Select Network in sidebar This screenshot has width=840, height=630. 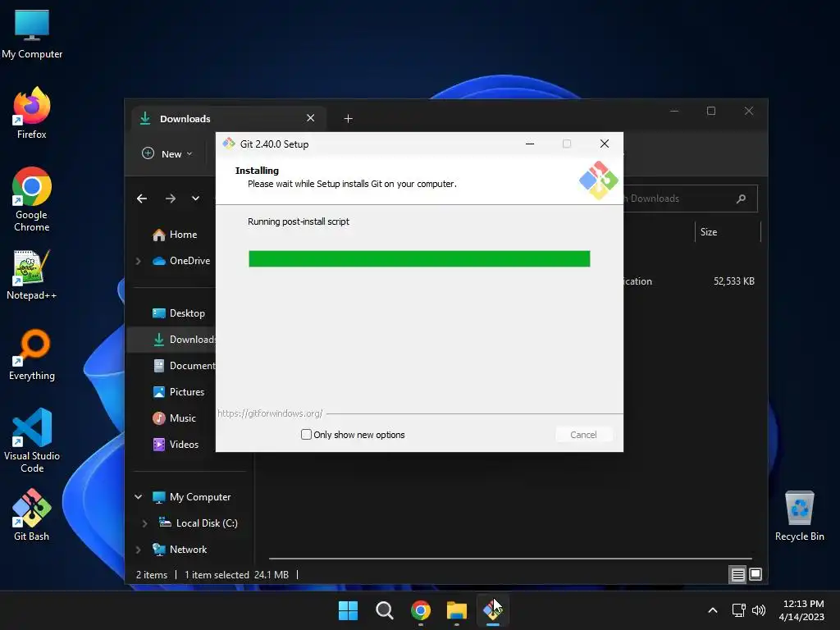[x=180, y=550]
